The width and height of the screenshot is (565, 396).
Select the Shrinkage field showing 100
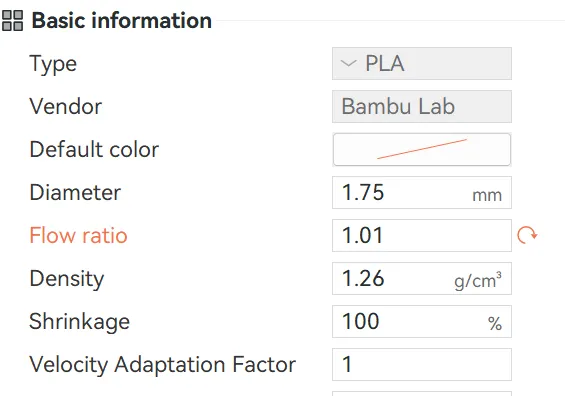422,321
